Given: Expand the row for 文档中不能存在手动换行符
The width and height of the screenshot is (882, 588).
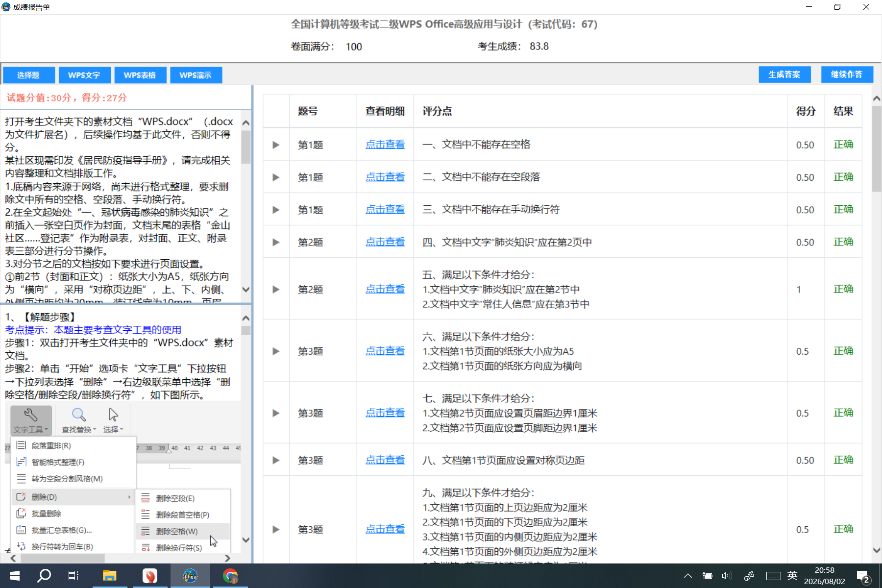Looking at the screenshot, I should click(x=276, y=210).
